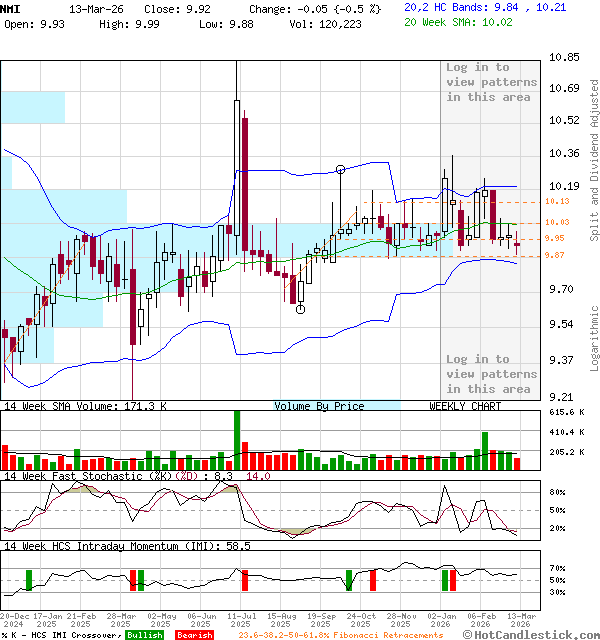Click the circled swing-low marker near 9.60
The width and height of the screenshot is (600, 640).
tap(300, 309)
